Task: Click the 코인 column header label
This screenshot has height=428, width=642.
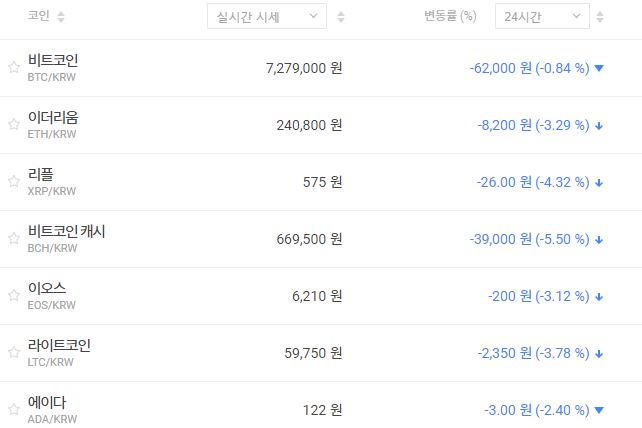Action: tap(38, 17)
